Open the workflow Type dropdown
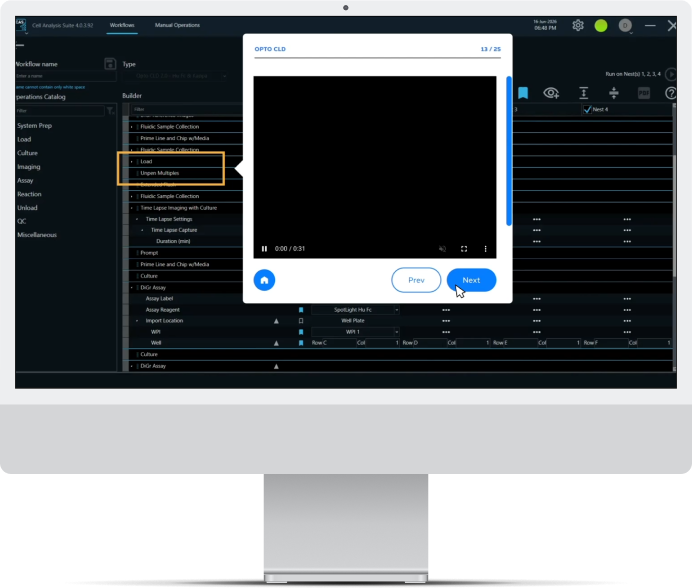This screenshot has width=692, height=588. coord(176,76)
